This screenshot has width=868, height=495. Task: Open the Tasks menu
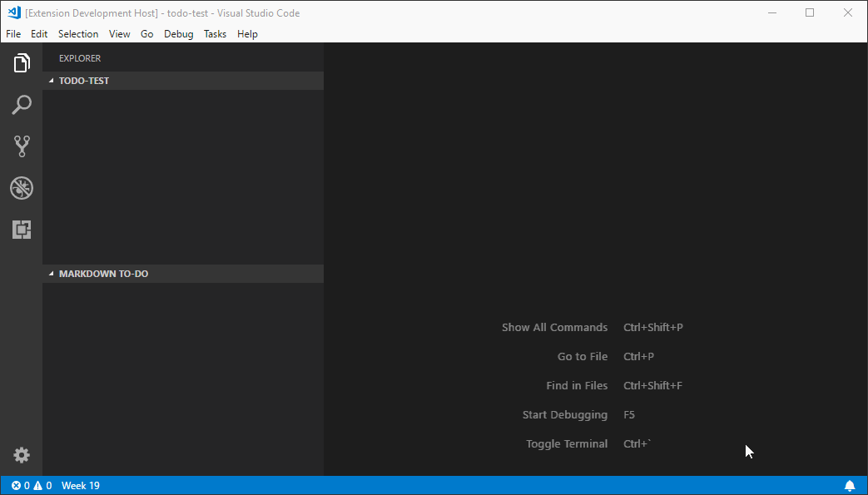click(x=215, y=34)
